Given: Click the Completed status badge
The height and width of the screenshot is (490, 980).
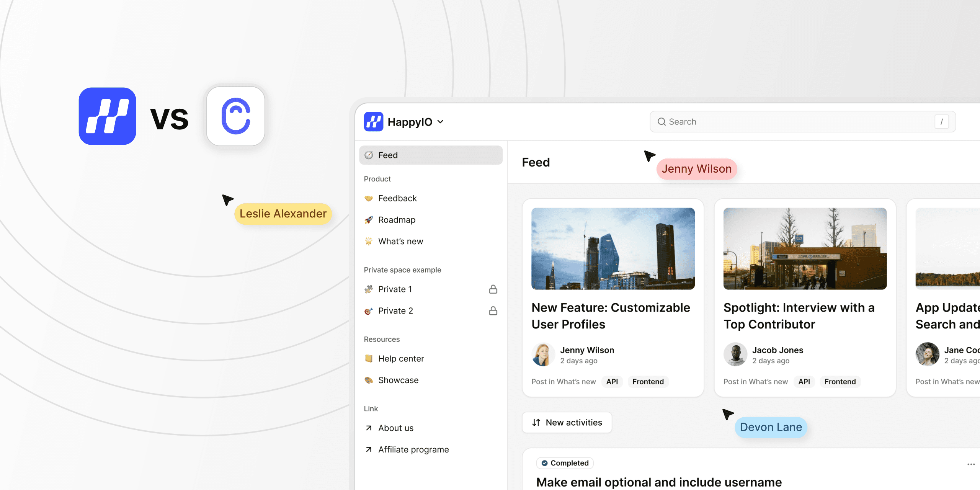Looking at the screenshot, I should (565, 463).
